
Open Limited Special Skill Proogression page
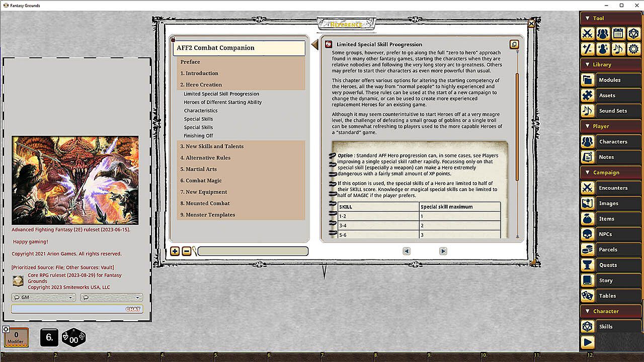coord(221,94)
